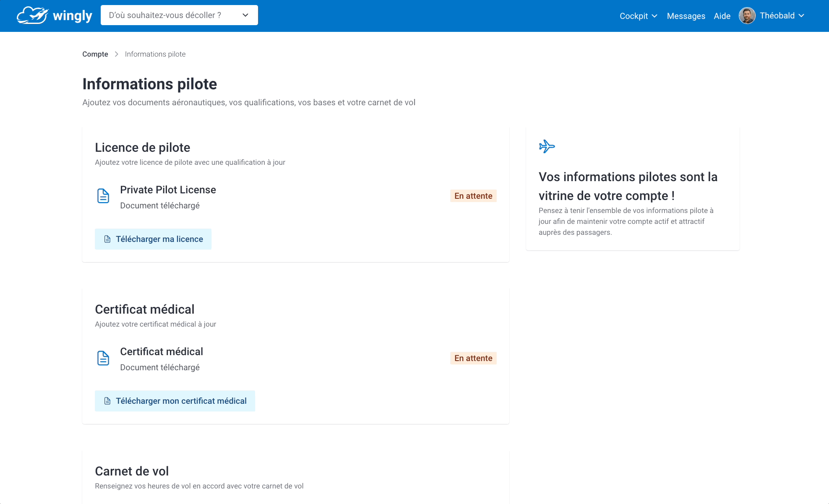Click Télécharger ma licence button
The image size is (829, 504).
coord(153,239)
